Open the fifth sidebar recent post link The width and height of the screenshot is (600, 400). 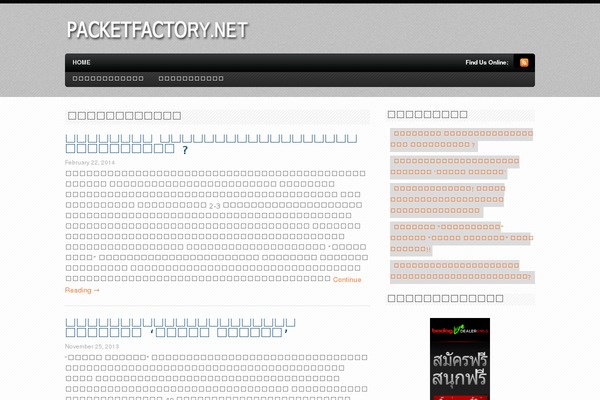[461, 271]
